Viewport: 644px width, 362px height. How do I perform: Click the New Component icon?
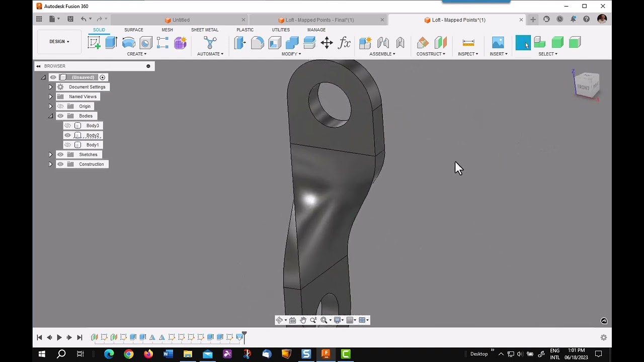pyautogui.click(x=365, y=43)
